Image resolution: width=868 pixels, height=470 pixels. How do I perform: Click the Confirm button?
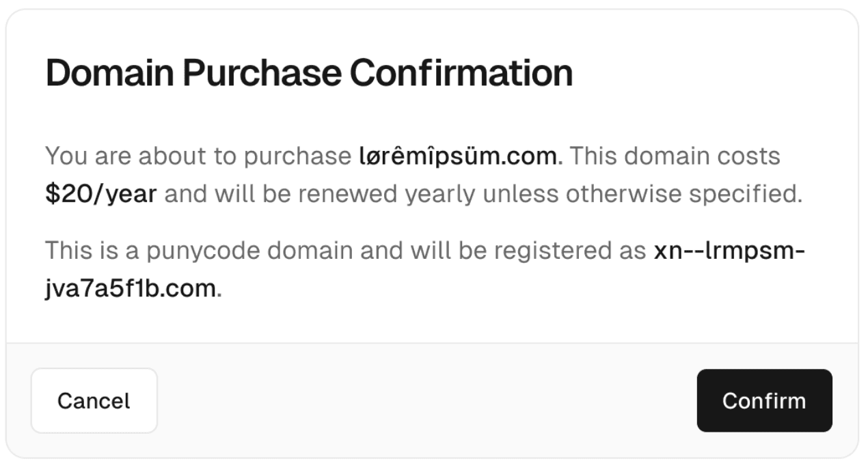pos(764,401)
